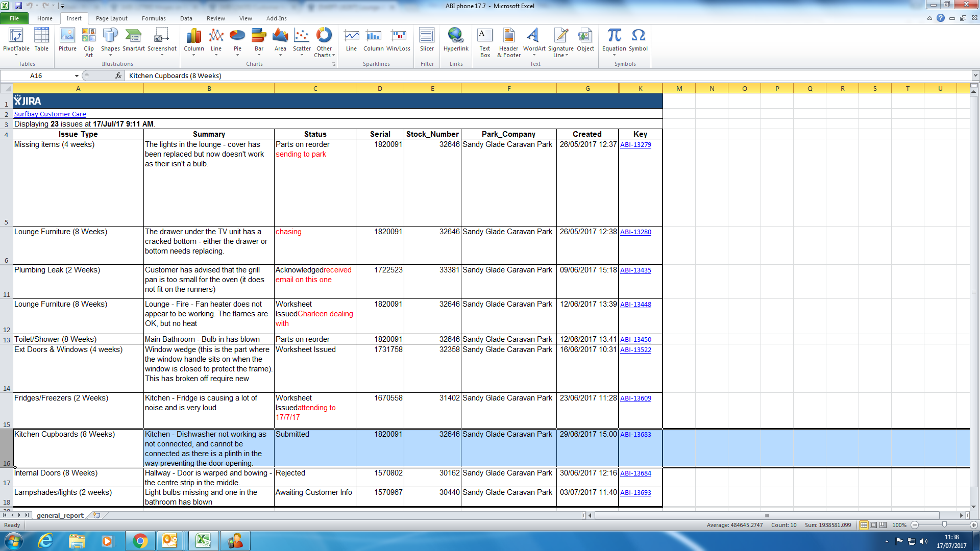The image size is (980, 551).
Task: Expand the formula bar
Action: pos(975,76)
